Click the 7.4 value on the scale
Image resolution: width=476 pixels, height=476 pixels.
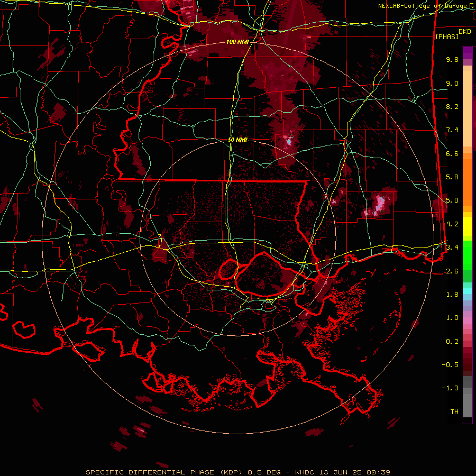click(x=452, y=130)
